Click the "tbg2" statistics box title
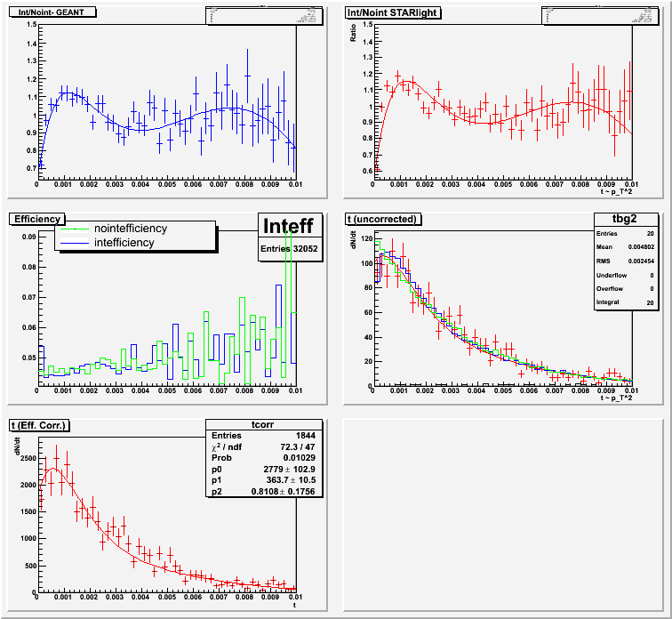Image resolution: width=672 pixels, height=619 pixels. 626,220
